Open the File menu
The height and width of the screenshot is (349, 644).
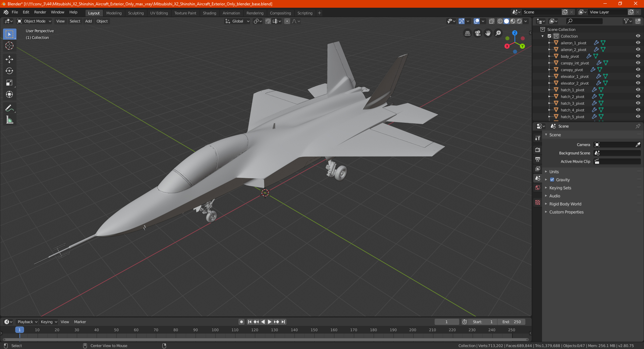(x=15, y=12)
